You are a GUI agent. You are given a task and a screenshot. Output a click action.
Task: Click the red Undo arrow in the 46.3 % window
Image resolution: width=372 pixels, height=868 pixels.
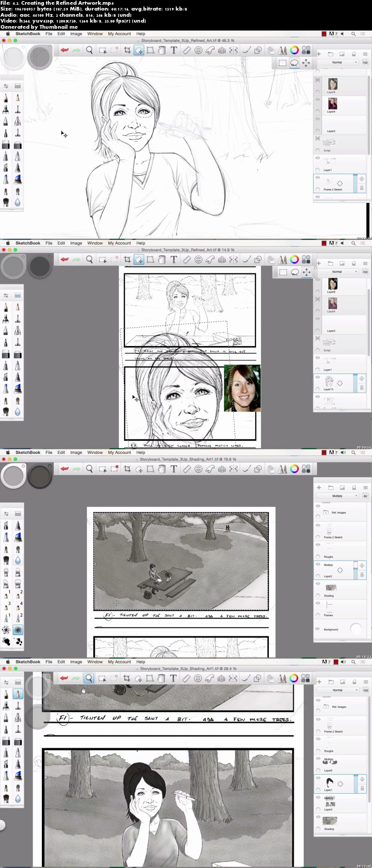coord(65,50)
